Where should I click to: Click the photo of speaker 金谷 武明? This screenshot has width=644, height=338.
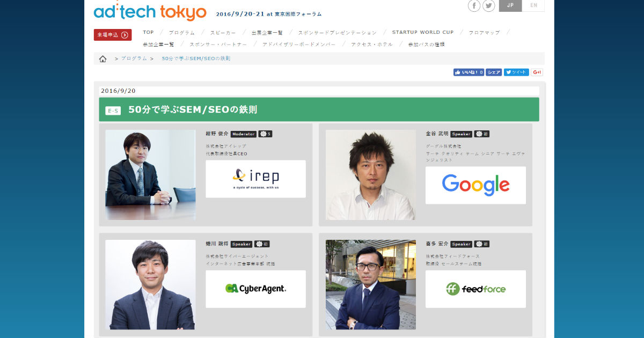(370, 175)
